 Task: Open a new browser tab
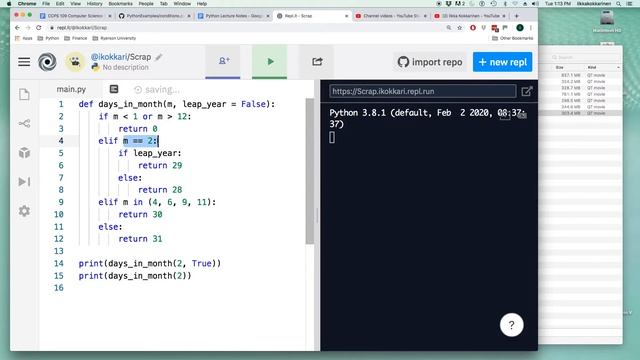pos(516,16)
